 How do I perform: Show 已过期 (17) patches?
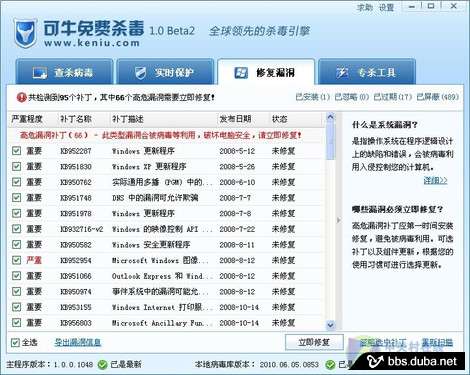[x=393, y=97]
